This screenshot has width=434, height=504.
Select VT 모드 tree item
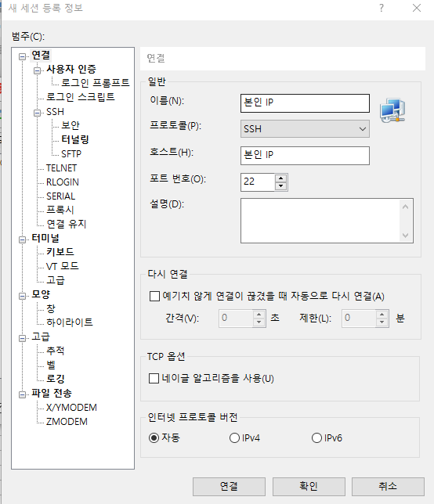63,266
